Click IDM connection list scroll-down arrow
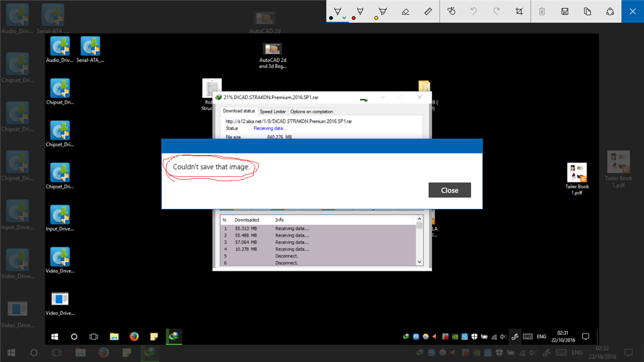Screen dimensions: 644x362 click(x=419, y=262)
